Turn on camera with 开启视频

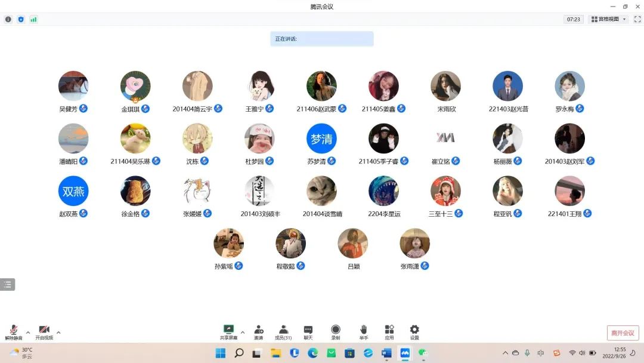coord(44,332)
